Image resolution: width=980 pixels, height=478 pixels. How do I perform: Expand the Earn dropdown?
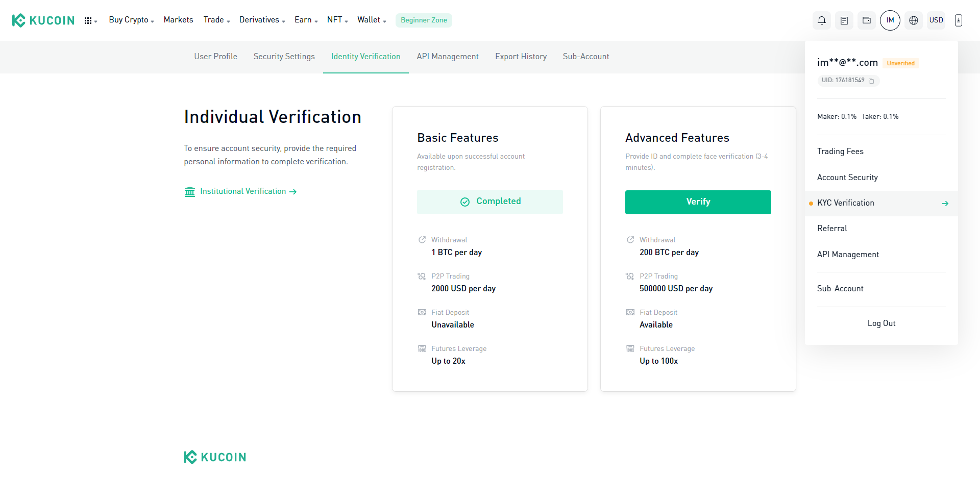(306, 20)
